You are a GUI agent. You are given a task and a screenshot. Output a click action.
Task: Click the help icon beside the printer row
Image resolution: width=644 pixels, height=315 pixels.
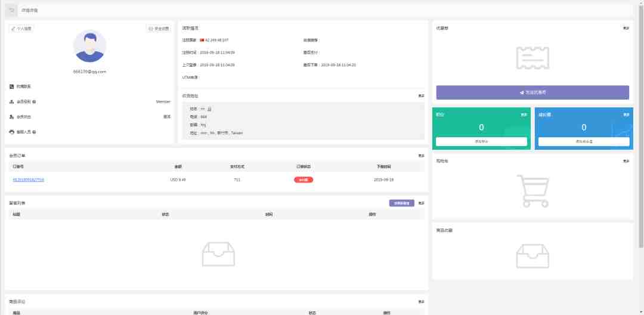point(34,132)
